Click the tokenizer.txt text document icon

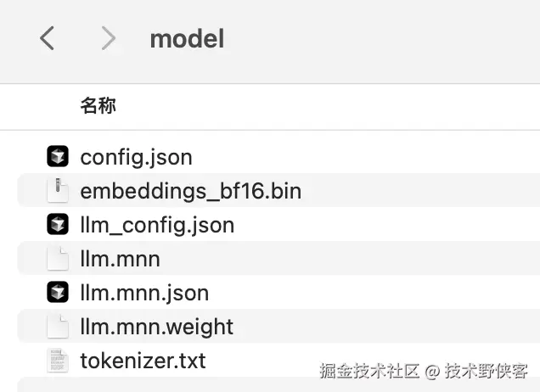pyautogui.click(x=57, y=361)
